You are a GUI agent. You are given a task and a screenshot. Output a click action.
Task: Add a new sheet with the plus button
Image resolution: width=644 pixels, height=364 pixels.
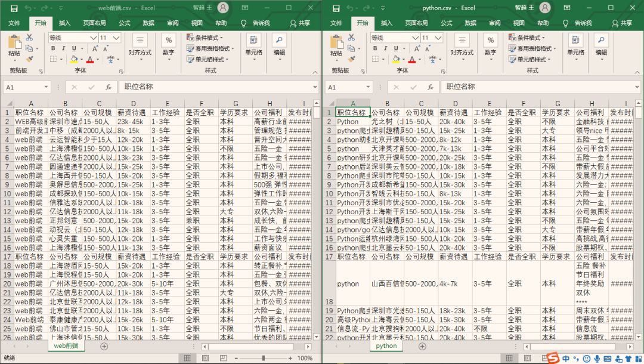(x=104, y=346)
